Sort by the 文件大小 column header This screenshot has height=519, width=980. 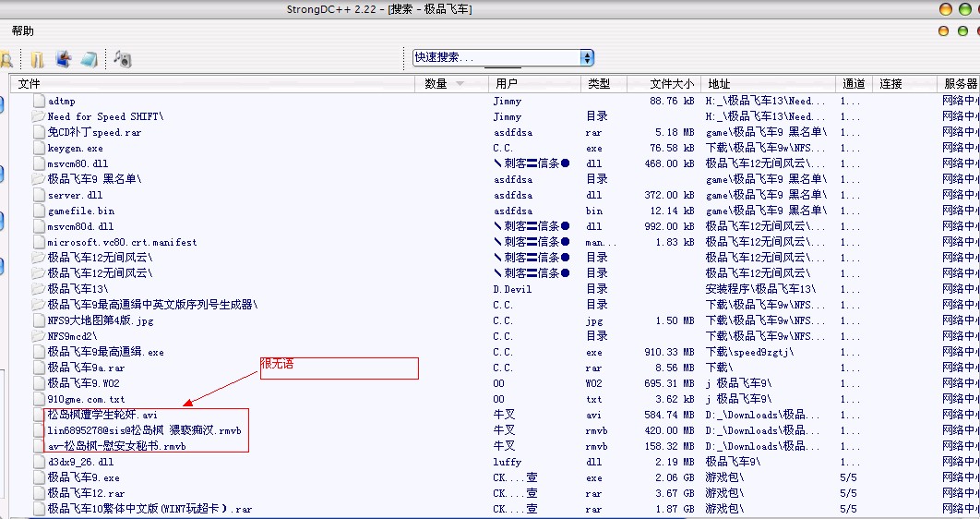click(x=663, y=84)
